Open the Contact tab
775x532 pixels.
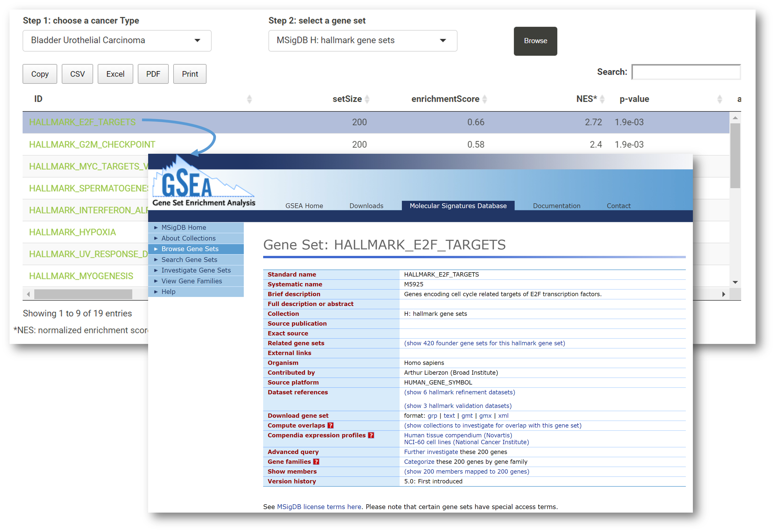618,206
